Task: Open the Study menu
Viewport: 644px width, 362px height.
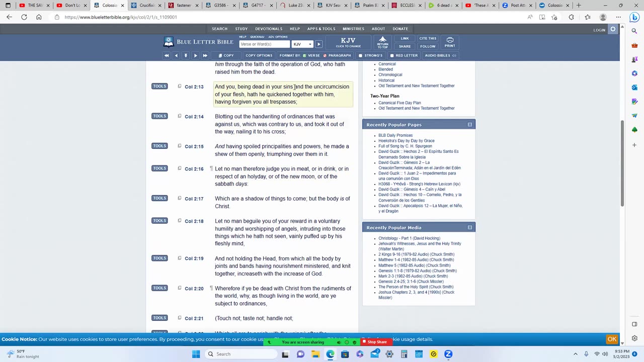Action: (242, 29)
